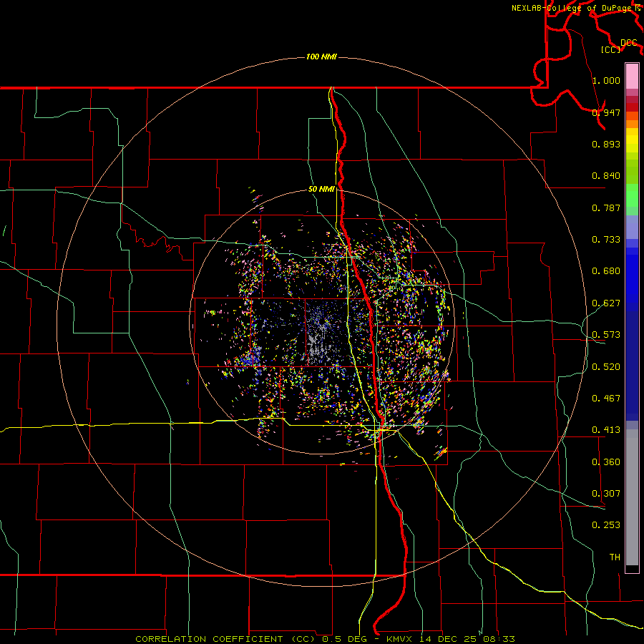The width and height of the screenshot is (644, 644).
Task: Click the DCC legend heading
Action: (629, 43)
